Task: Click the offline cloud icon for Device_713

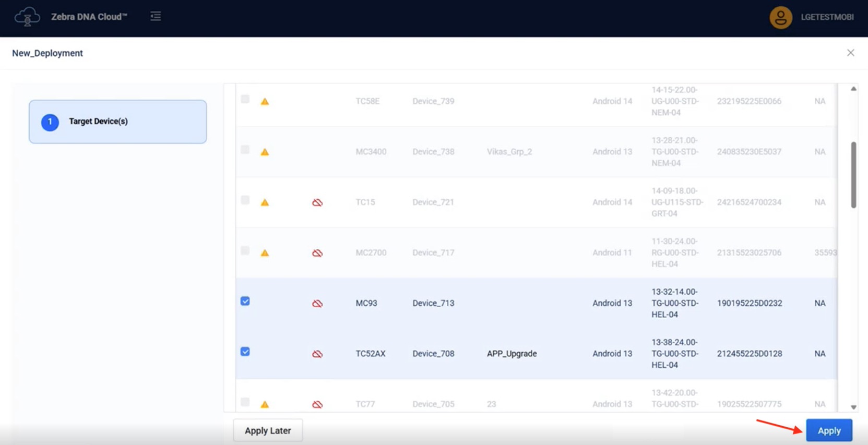Action: click(x=317, y=303)
